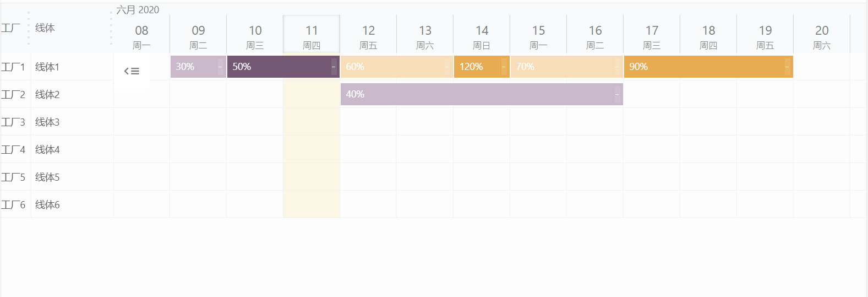868x297 pixels.
Task: Click the handle icon on 60% bar
Action: point(447,67)
